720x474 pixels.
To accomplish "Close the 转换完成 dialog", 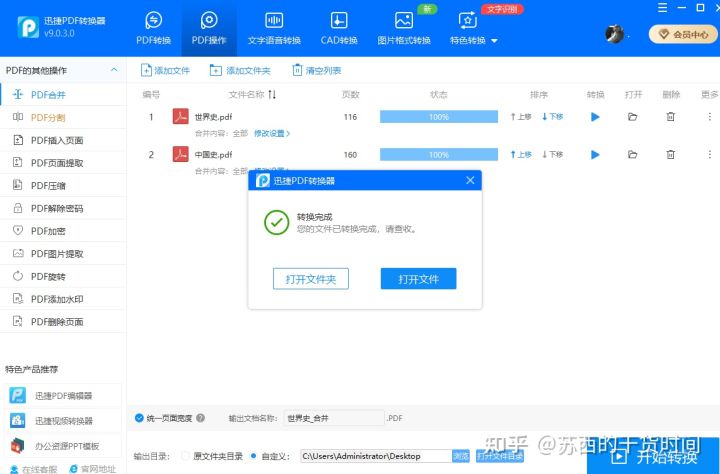I will pyautogui.click(x=470, y=181).
